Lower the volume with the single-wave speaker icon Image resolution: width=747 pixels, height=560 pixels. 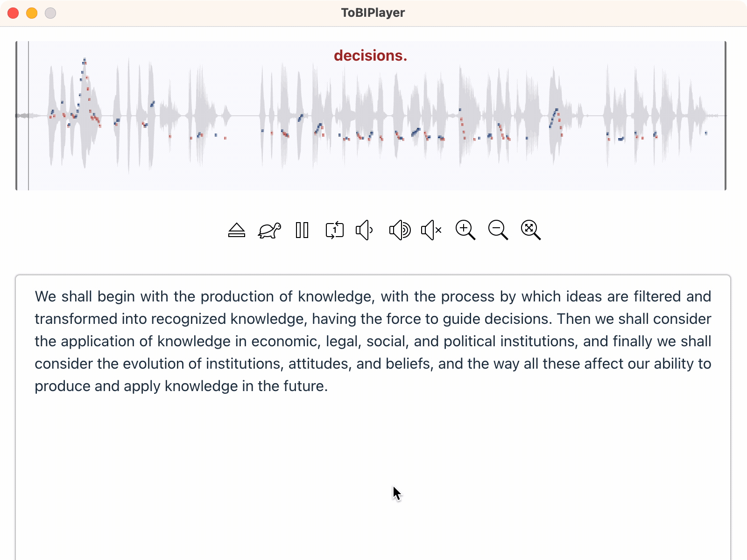[364, 230]
